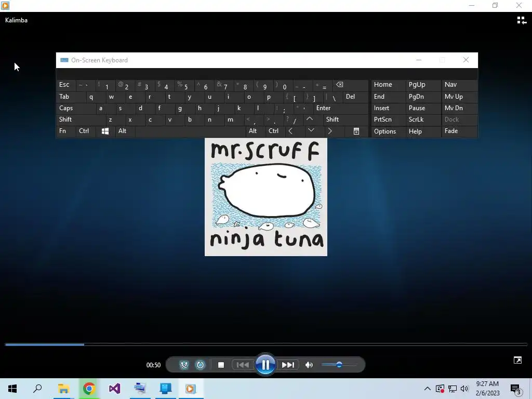This screenshot has height=399, width=532.
Task: Open the notification center
Action: pos(516,389)
